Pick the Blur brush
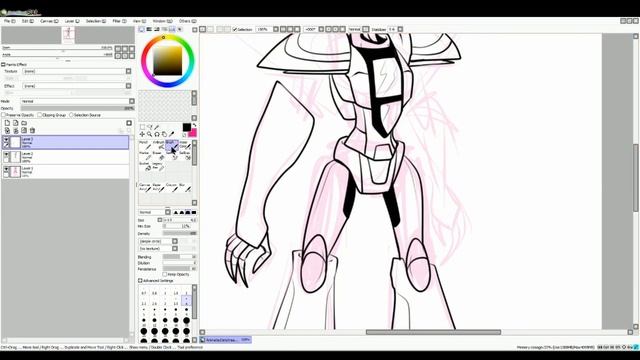The image size is (640, 360). pos(185,187)
